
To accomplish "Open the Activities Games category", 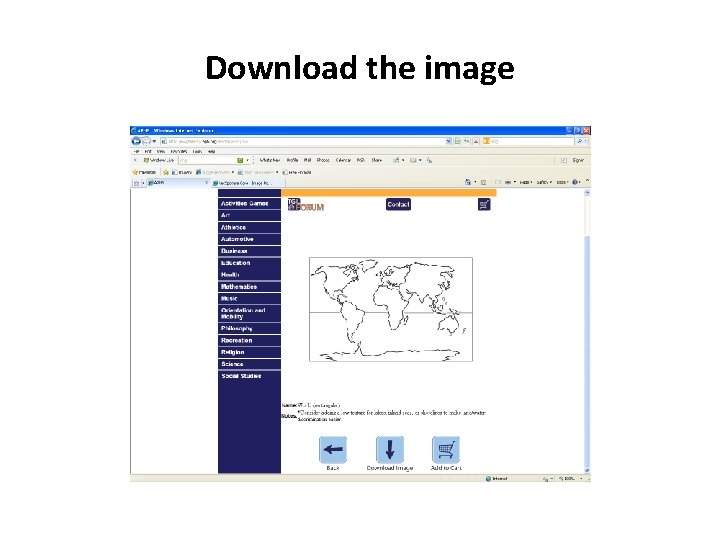I will click(249, 203).
